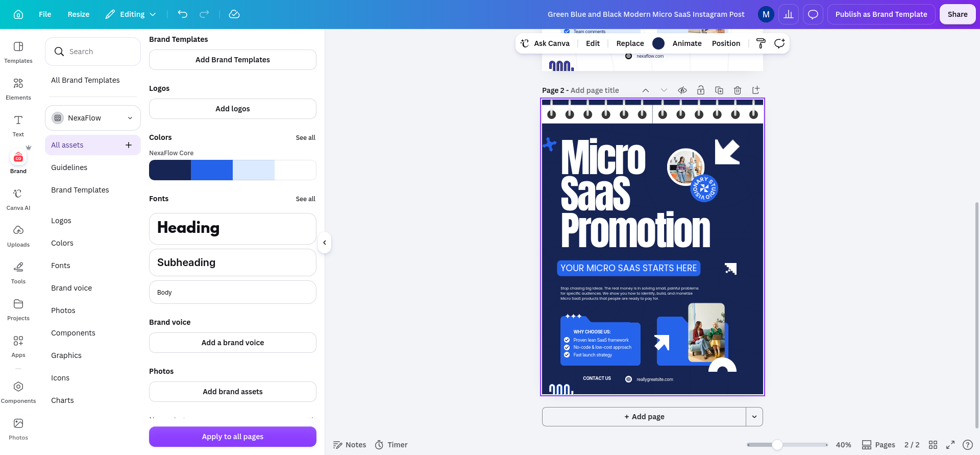Apply the Heading font style
The width and height of the screenshot is (980, 455).
[x=233, y=229]
